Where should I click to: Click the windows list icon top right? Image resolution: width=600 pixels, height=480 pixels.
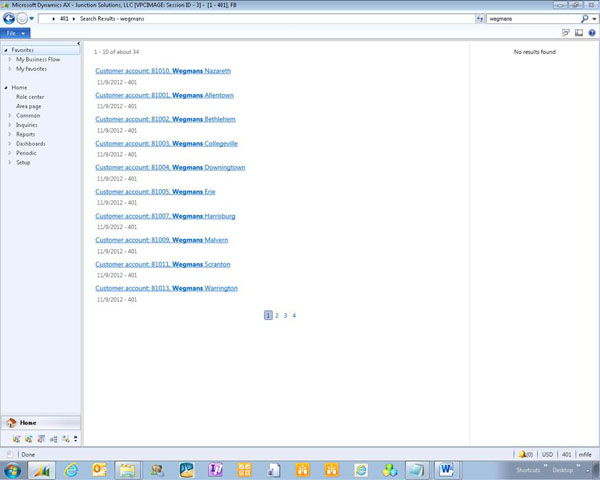click(566, 33)
